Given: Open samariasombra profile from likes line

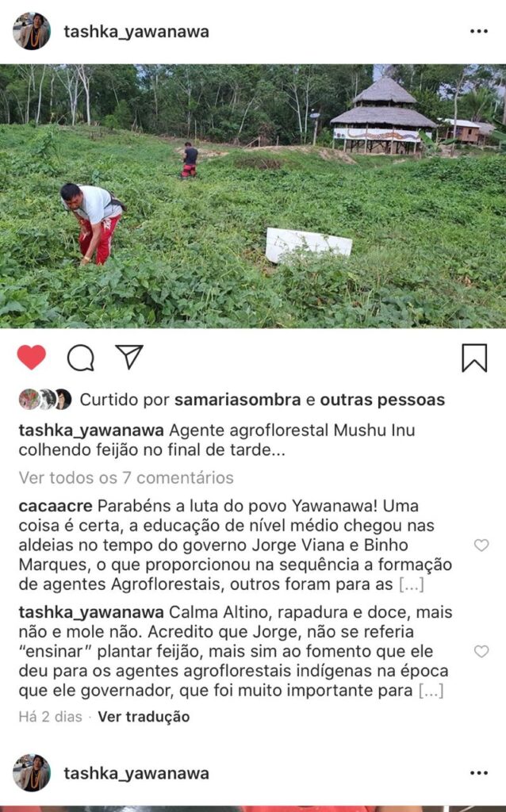Looking at the screenshot, I should click(x=237, y=400).
